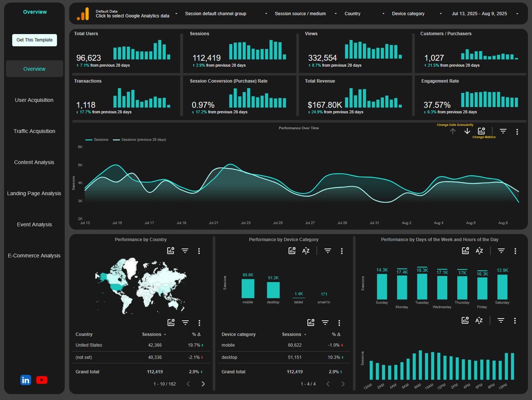This screenshot has height=400, width=532.
Task: Click Total Users value 96,623
Action: tap(88, 58)
